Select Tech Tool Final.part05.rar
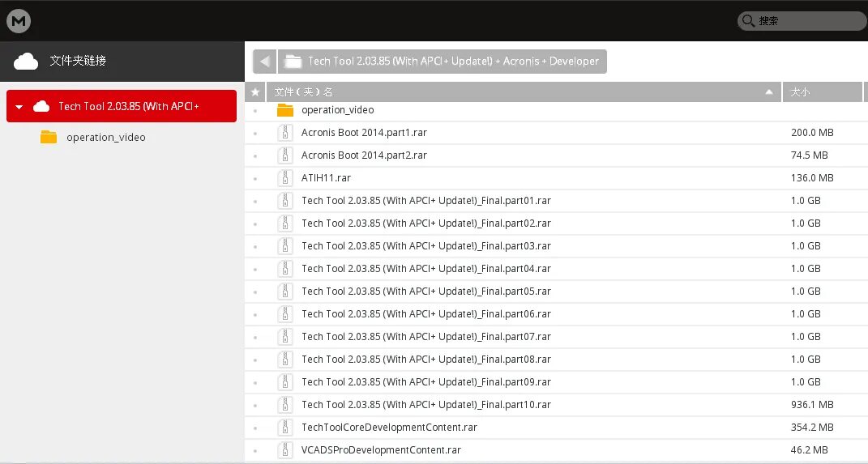 [426, 292]
